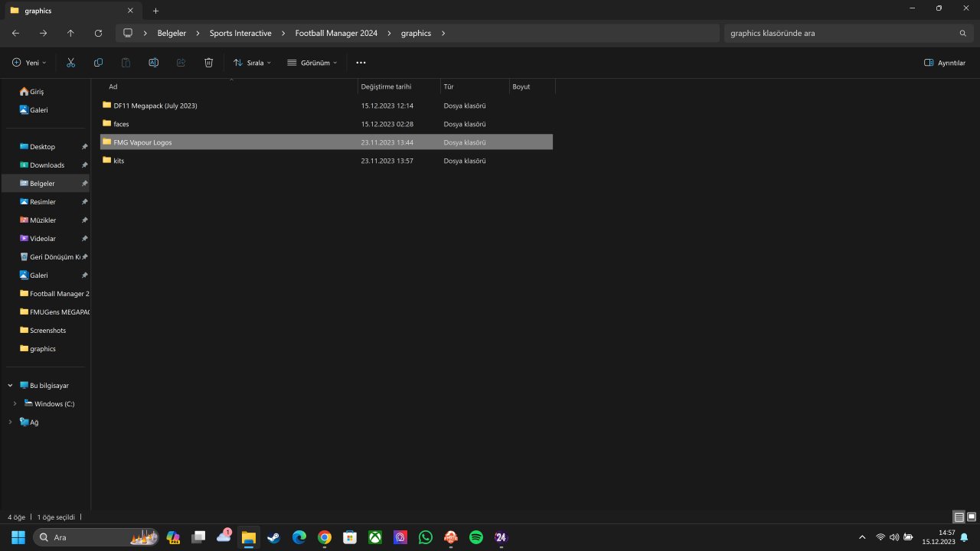This screenshot has width=980, height=551.
Task: Open the Görünüm view dropdown
Action: 312,63
